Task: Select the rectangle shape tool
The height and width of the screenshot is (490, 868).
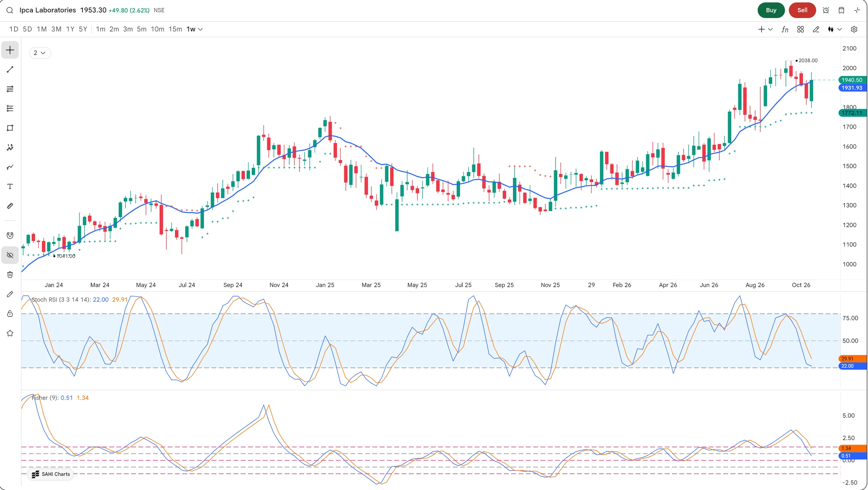Action: coord(10,128)
